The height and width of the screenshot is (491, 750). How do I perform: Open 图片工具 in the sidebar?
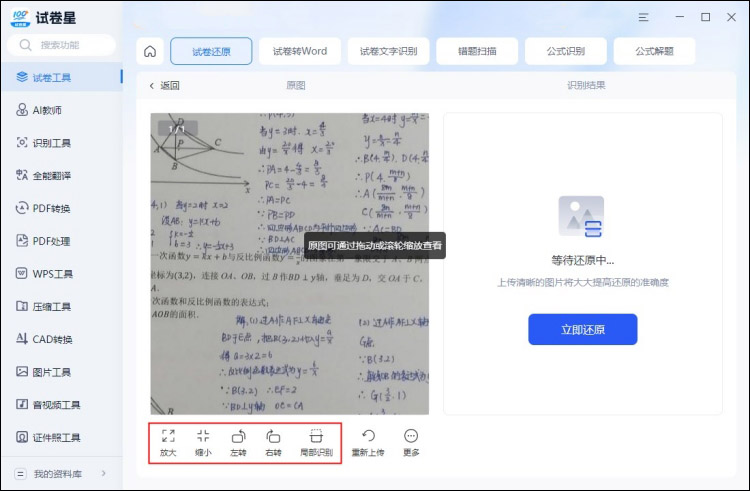[x=62, y=372]
